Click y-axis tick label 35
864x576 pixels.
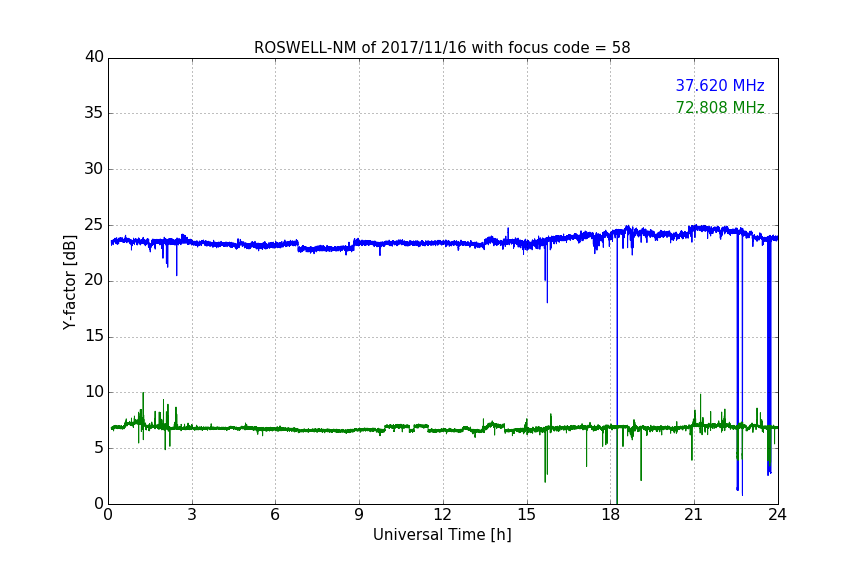tap(94, 113)
